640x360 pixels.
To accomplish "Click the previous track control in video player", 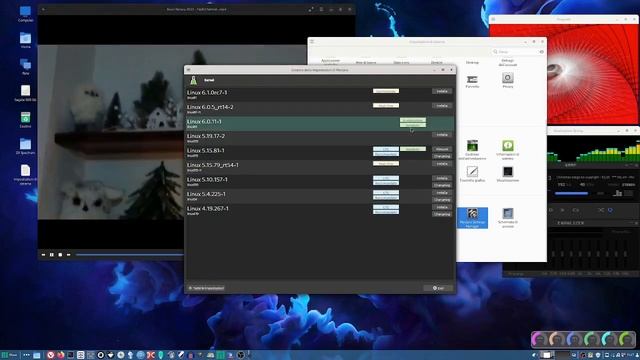I will [43, 255].
